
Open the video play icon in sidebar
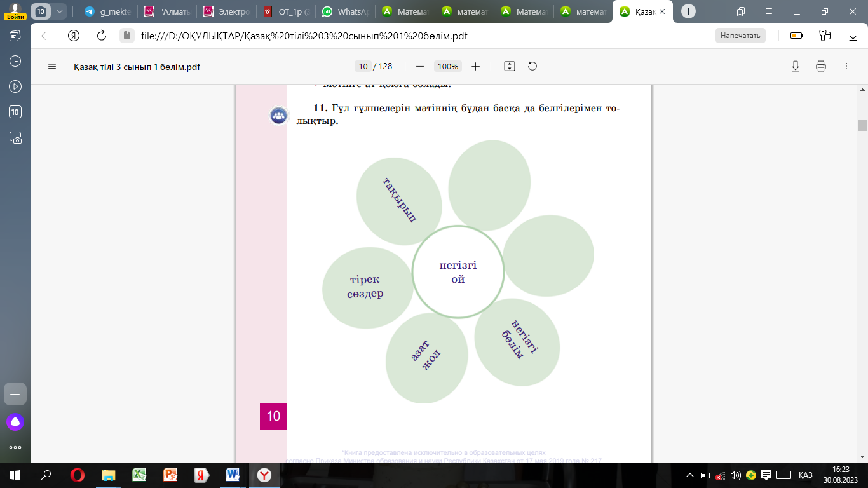pos(15,86)
